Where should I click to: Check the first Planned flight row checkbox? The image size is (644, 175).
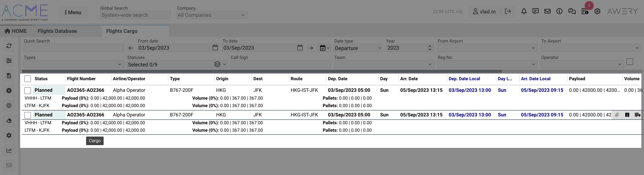[x=28, y=90]
